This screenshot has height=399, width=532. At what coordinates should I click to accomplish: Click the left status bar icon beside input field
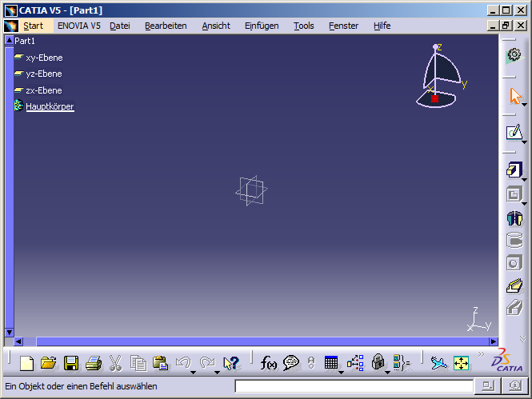pyautogui.click(x=487, y=385)
